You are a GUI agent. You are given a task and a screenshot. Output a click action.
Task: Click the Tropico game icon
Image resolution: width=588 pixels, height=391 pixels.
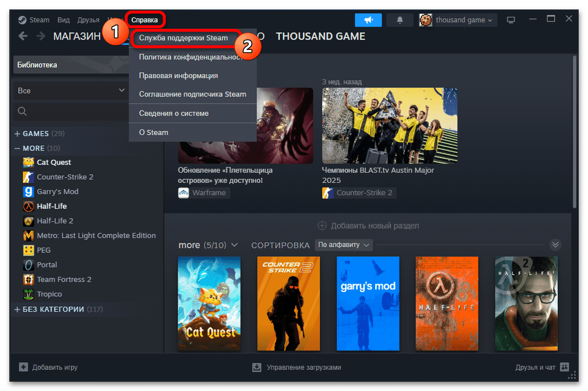[28, 294]
